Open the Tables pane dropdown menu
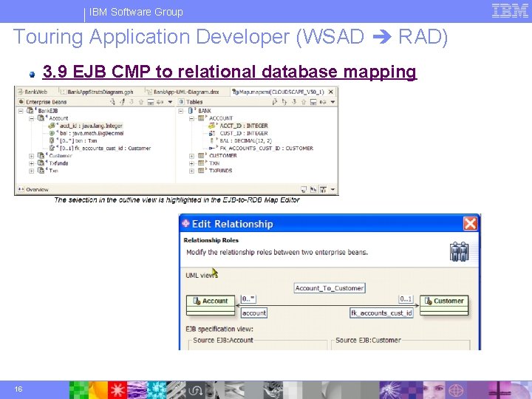 [332, 102]
